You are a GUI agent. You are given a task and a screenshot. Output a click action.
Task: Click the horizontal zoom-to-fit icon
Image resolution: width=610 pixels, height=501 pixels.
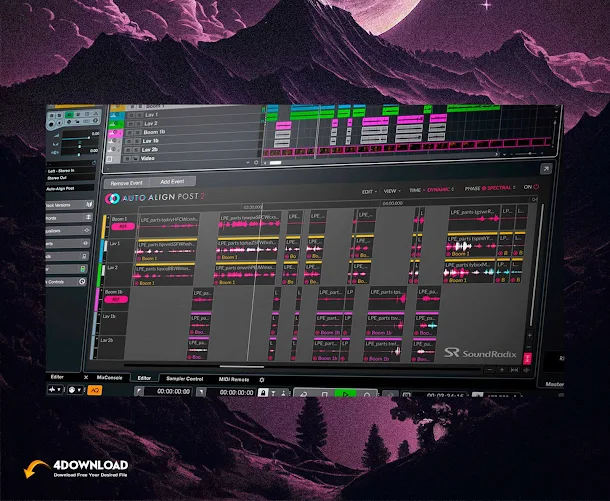[x=514, y=370]
